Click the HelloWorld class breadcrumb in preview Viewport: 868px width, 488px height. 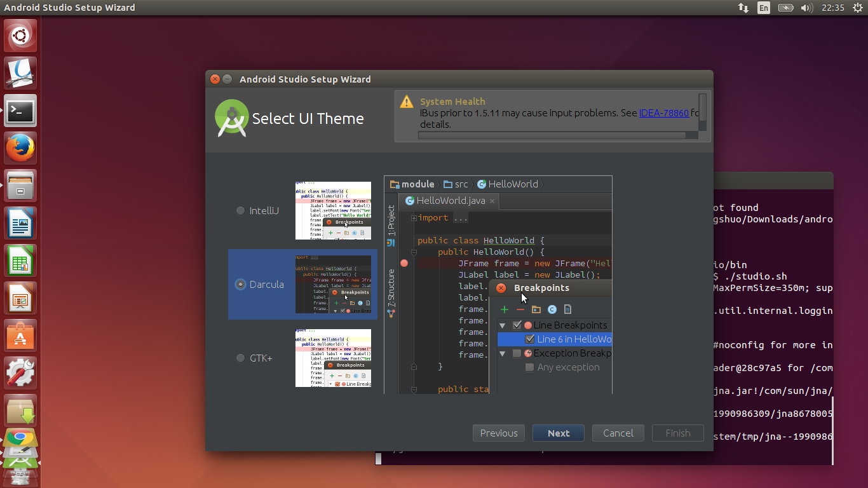tap(507, 184)
